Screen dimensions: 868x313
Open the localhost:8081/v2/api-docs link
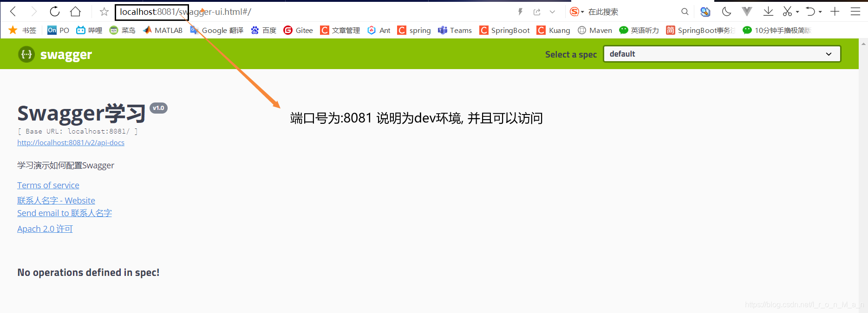pyautogui.click(x=71, y=143)
